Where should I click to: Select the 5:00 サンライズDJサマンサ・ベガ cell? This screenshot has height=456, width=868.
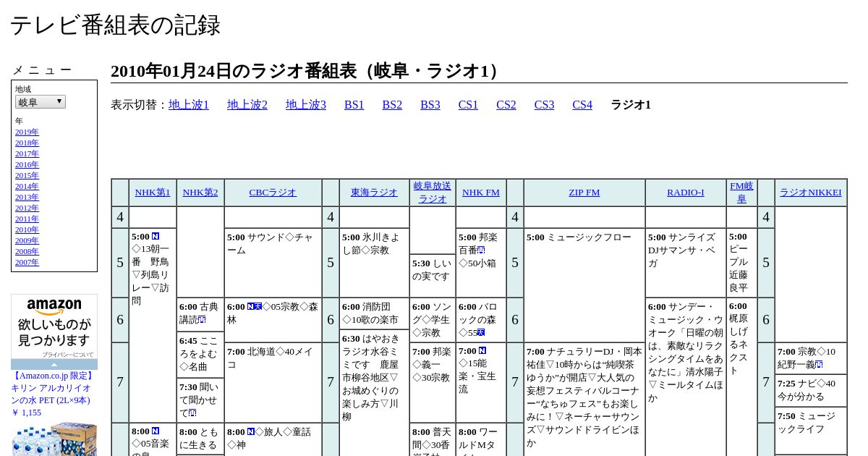click(x=686, y=263)
